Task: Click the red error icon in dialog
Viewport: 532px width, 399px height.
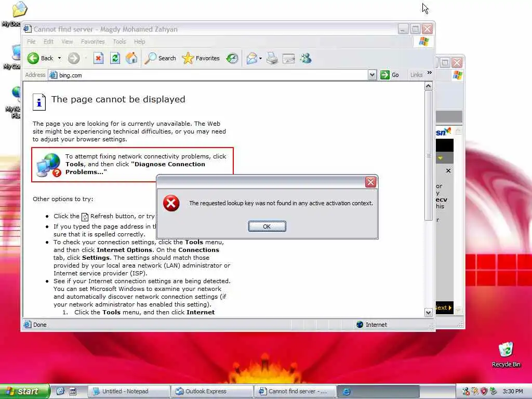Action: click(171, 203)
